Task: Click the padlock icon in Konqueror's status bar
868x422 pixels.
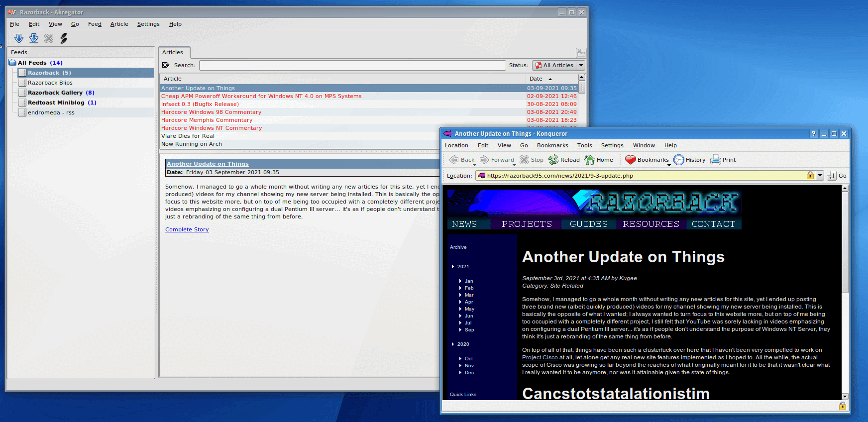Action: (x=843, y=406)
